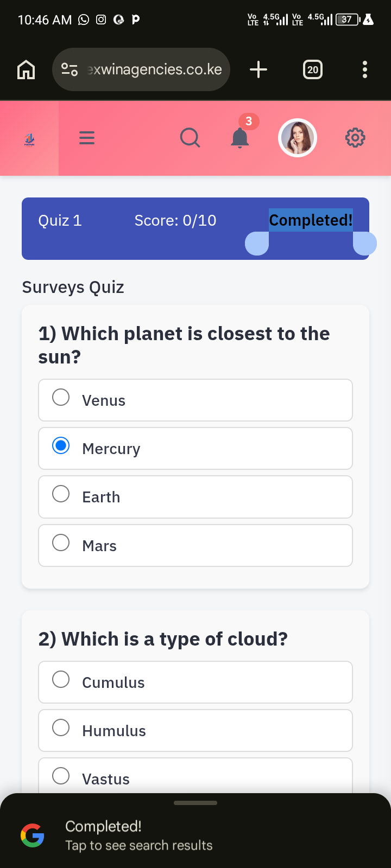
Task: Open the site settings gear
Action: (355, 138)
